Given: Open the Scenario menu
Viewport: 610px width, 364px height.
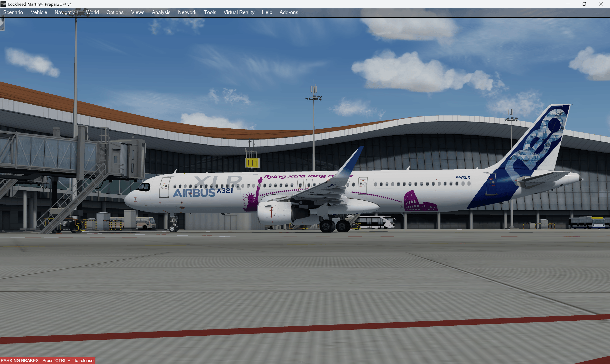Looking at the screenshot, I should [13, 12].
